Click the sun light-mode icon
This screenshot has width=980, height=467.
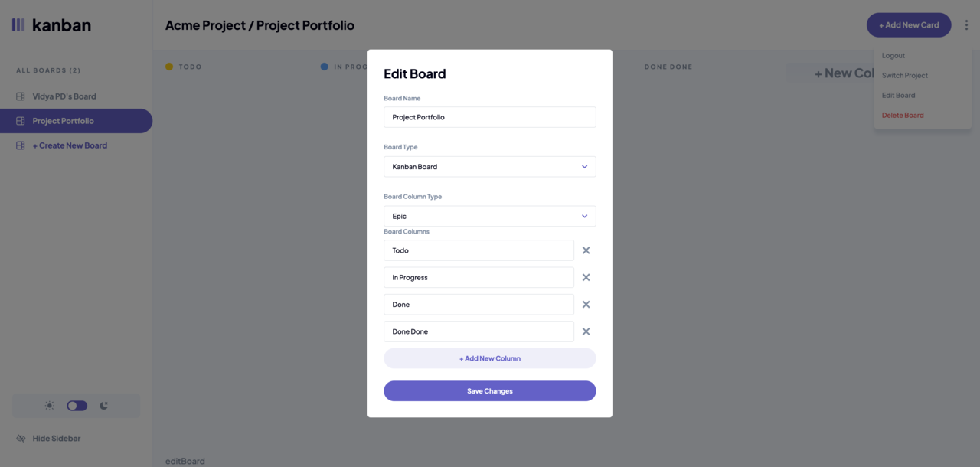coord(50,406)
